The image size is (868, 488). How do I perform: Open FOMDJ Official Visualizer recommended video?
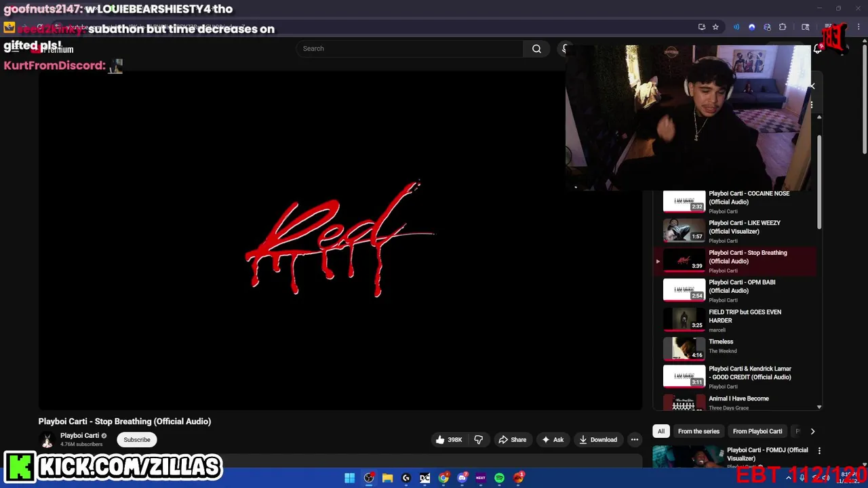pos(768,454)
